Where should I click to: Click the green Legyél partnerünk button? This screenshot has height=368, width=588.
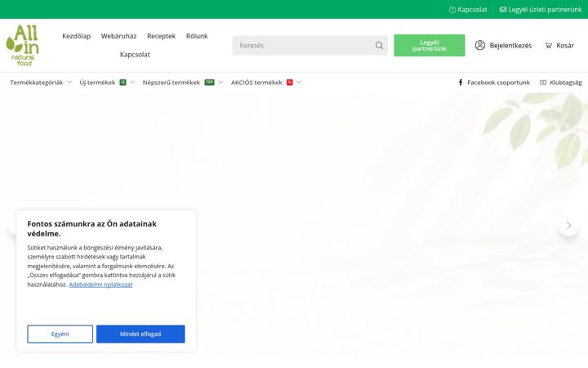[430, 46]
